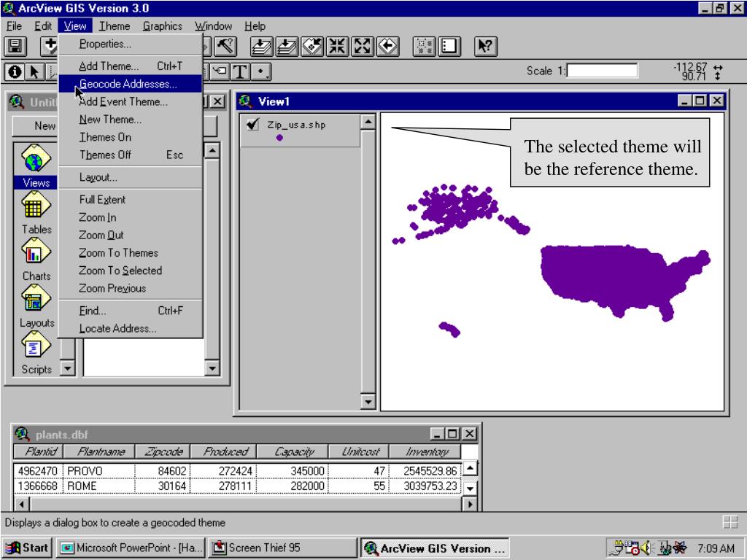747x560 pixels.
Task: Choose Properties in the View menu
Action: [130, 44]
